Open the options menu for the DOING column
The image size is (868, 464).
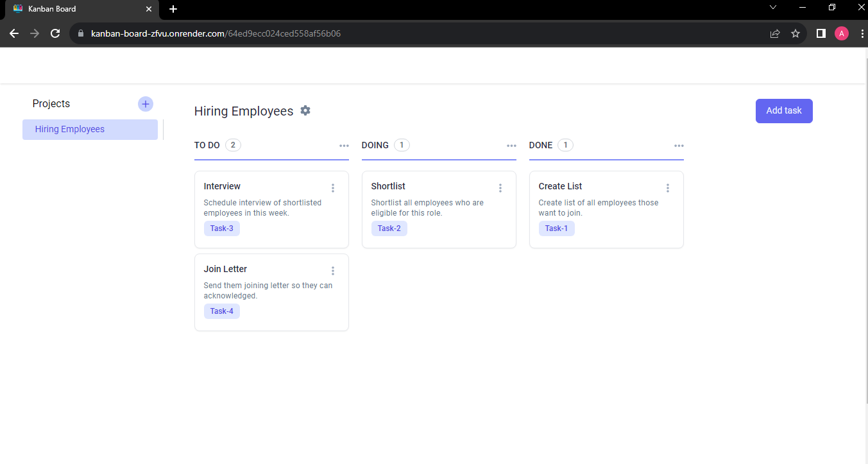(511, 146)
